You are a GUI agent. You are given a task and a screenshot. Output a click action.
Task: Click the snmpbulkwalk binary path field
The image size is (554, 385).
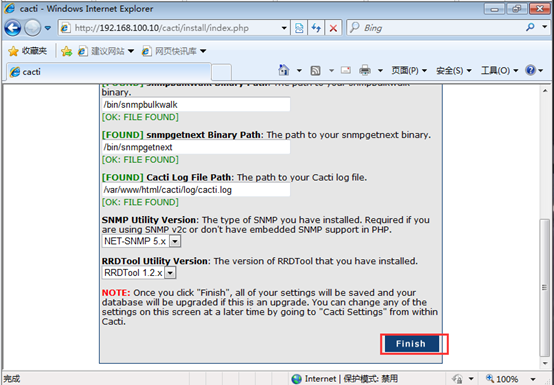coord(196,105)
